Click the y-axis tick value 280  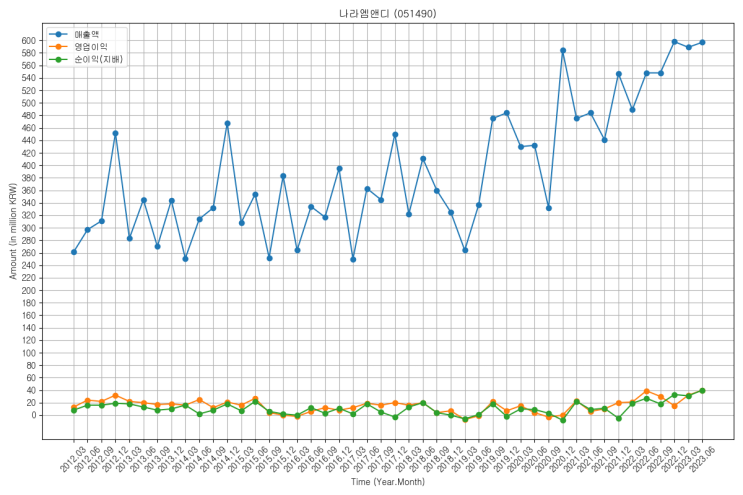(x=28, y=241)
